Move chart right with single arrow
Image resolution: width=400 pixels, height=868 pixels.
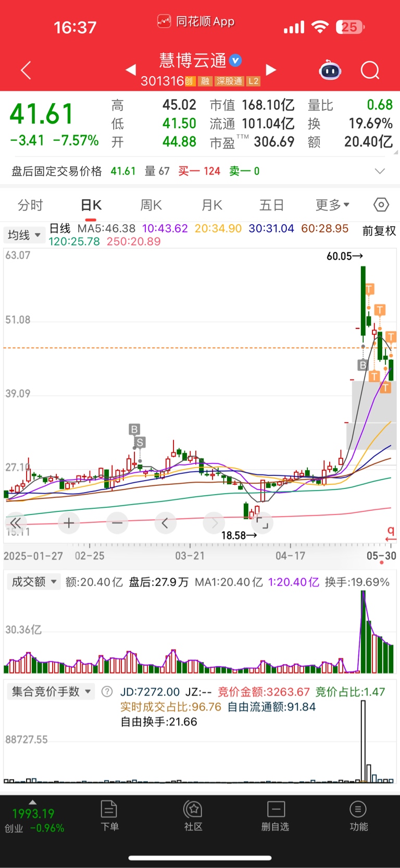[x=214, y=523]
